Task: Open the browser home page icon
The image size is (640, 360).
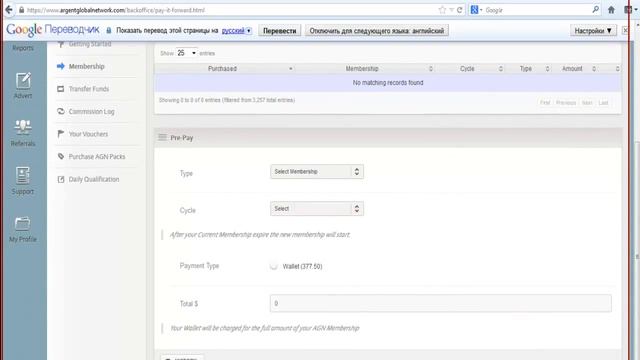Action: pyautogui.click(x=611, y=10)
